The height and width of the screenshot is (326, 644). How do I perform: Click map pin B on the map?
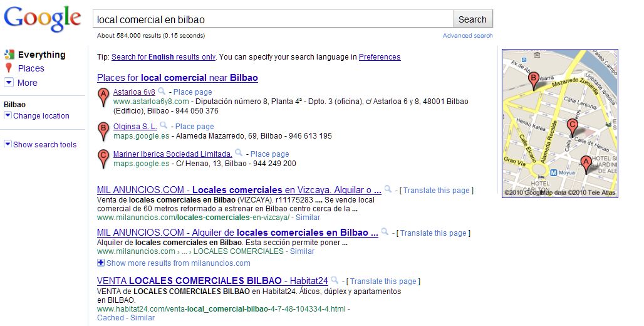click(x=534, y=81)
